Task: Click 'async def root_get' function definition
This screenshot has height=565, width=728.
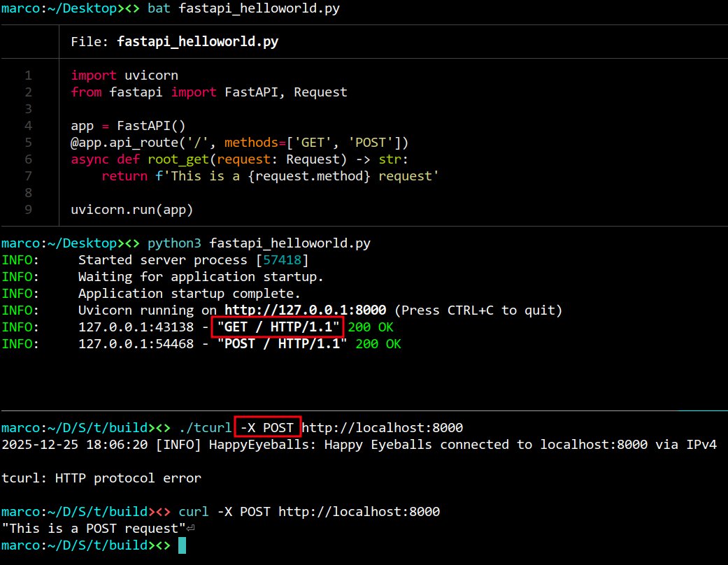Action: click(239, 159)
